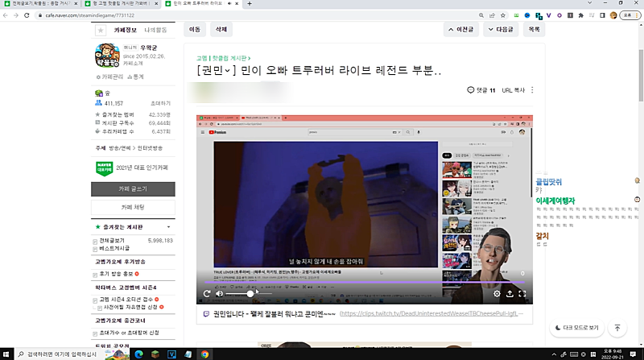Open Chrome from the taskbar
The width and height of the screenshot is (644, 360).
click(x=204, y=354)
